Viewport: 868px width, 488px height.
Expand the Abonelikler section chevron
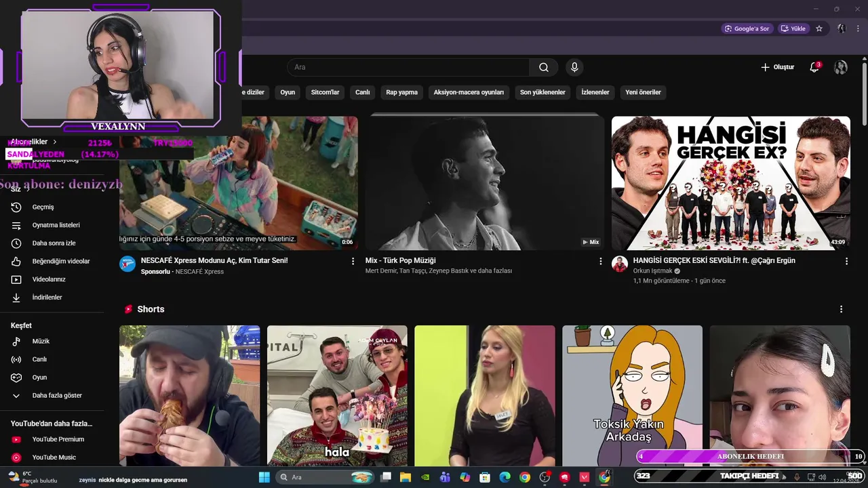coord(54,142)
